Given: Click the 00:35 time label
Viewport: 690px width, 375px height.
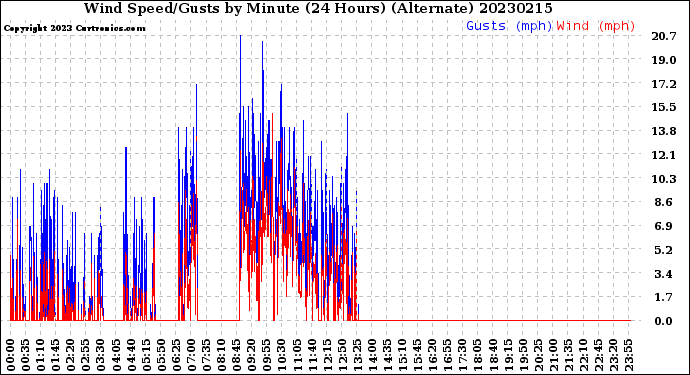Looking at the screenshot, I should point(26,355).
